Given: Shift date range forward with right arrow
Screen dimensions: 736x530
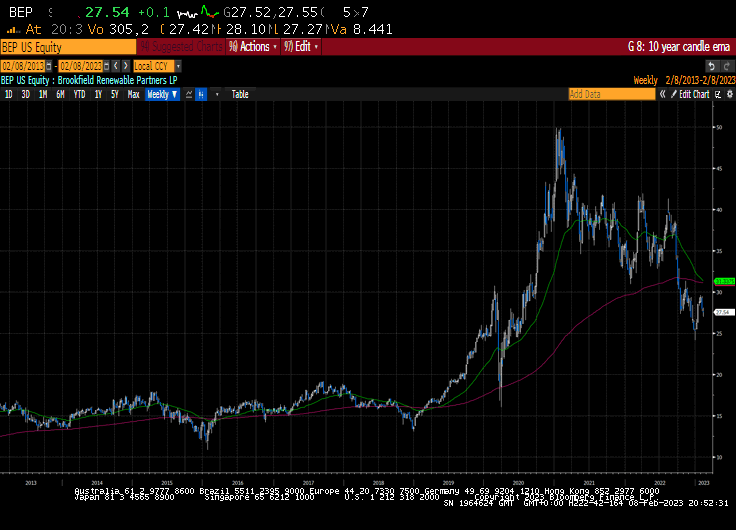Looking at the screenshot, I should [125, 66].
